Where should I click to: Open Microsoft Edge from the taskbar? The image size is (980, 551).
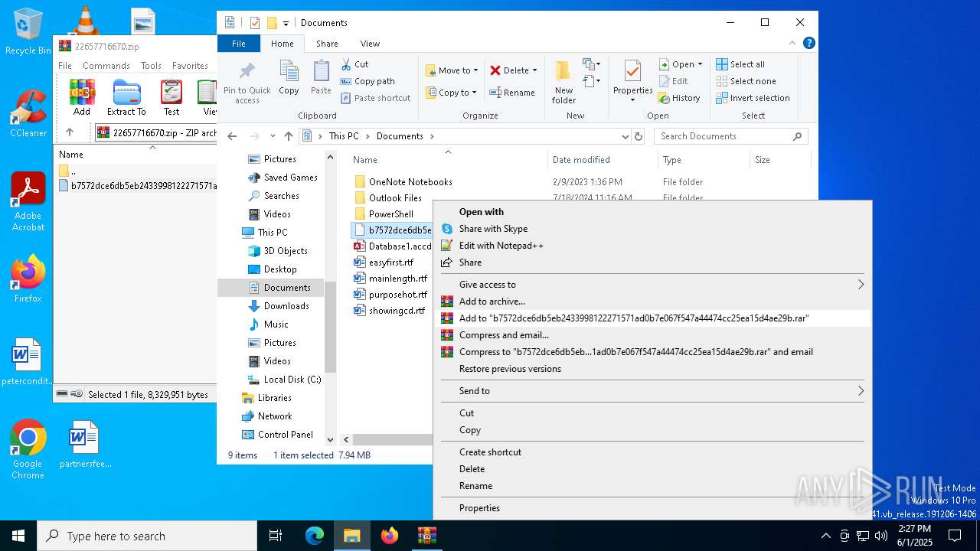315,536
